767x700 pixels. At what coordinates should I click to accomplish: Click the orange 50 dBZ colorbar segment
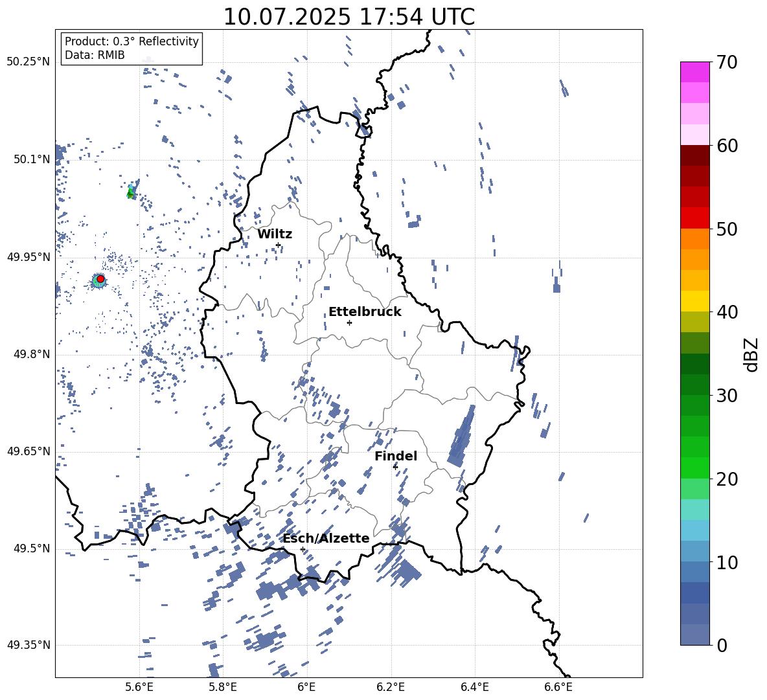point(694,238)
